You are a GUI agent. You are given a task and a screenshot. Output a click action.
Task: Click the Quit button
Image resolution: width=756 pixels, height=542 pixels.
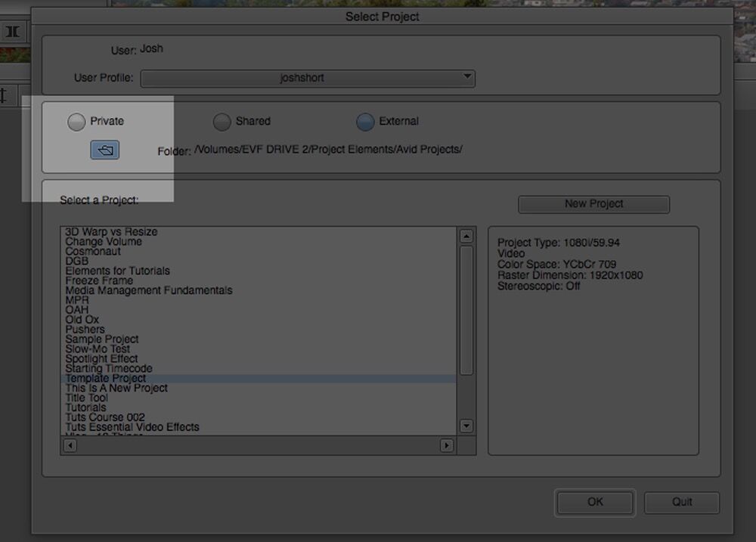(681, 502)
